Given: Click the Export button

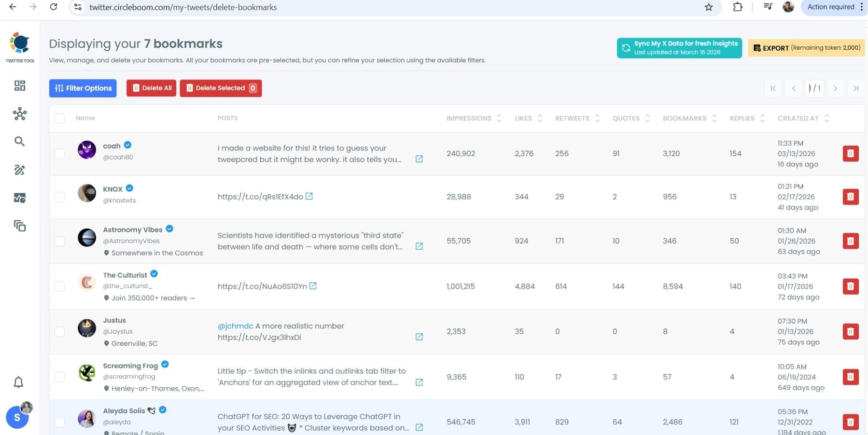Looking at the screenshot, I should pyautogui.click(x=806, y=48).
